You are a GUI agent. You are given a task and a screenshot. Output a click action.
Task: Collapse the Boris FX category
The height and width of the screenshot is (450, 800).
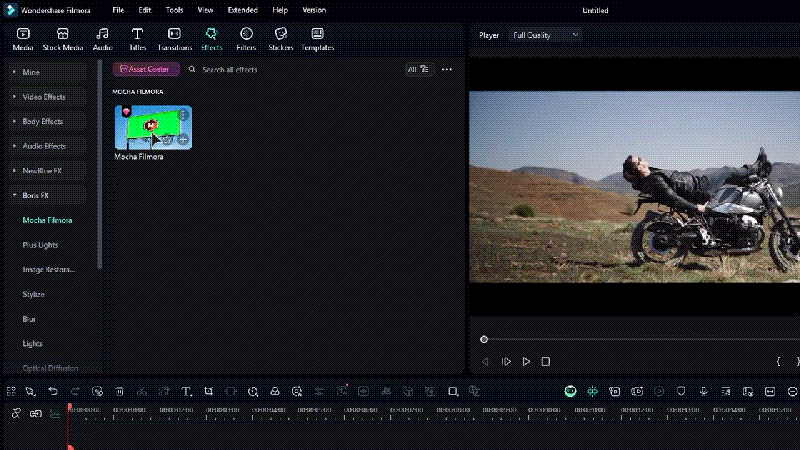pos(47,195)
